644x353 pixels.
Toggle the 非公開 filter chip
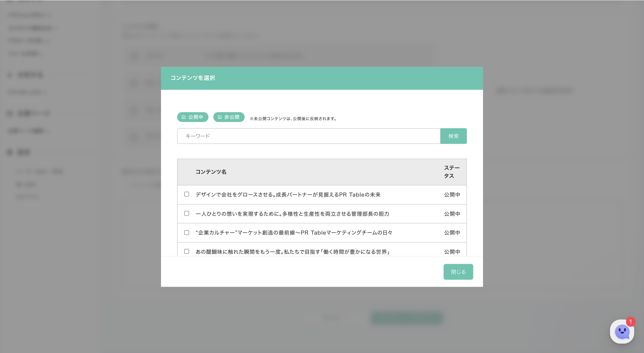[x=229, y=117]
